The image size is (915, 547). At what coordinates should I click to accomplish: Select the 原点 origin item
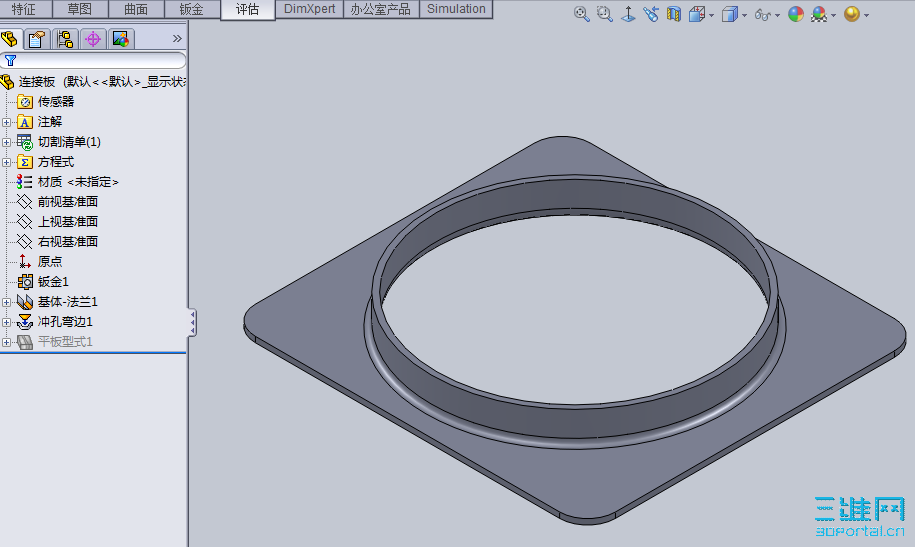50,262
